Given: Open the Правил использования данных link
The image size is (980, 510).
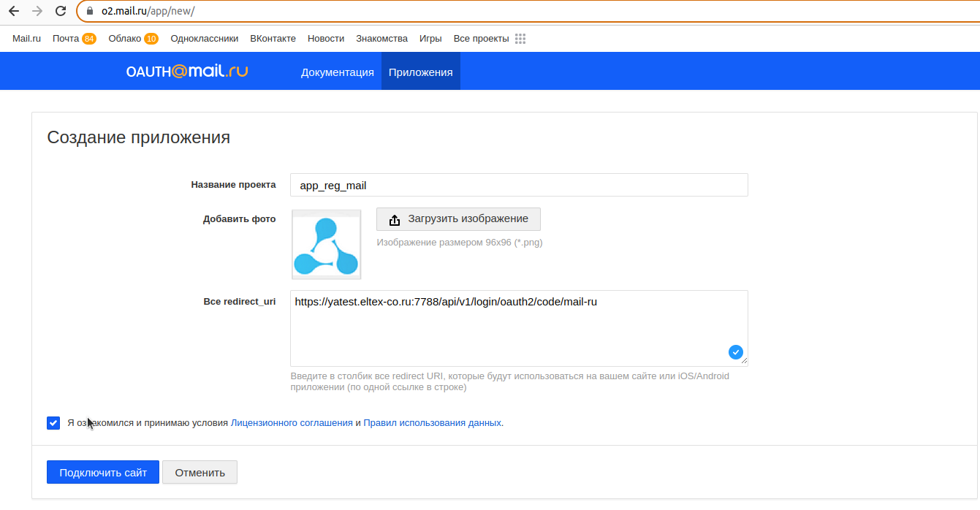Looking at the screenshot, I should pyautogui.click(x=432, y=422).
